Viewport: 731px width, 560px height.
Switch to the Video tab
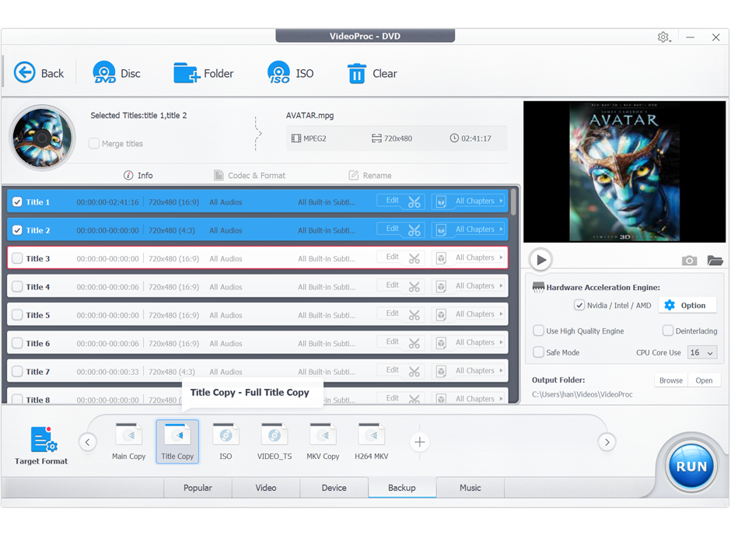[x=266, y=488]
